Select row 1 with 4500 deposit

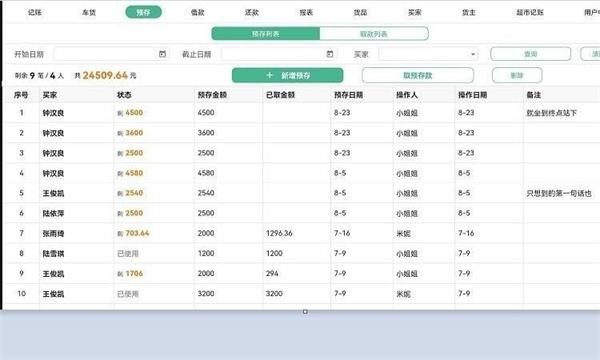coord(302,113)
